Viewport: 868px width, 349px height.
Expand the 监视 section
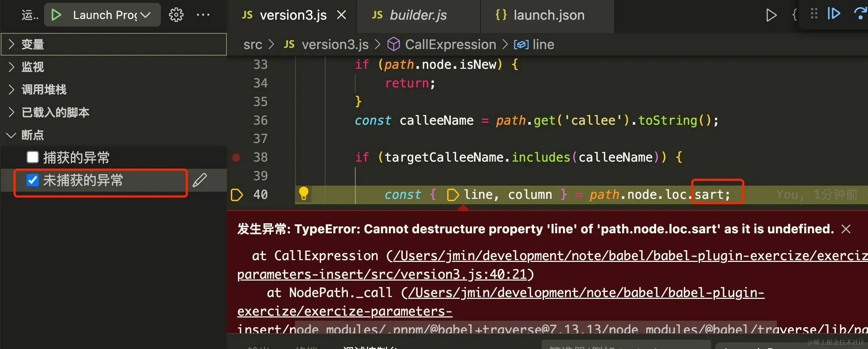pyautogui.click(x=114, y=67)
